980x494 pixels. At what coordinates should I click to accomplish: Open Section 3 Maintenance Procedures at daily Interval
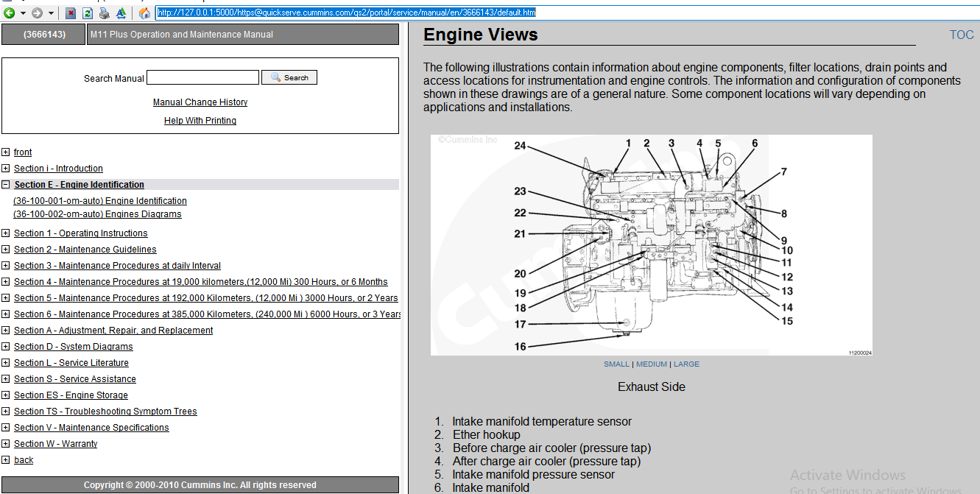(x=117, y=266)
